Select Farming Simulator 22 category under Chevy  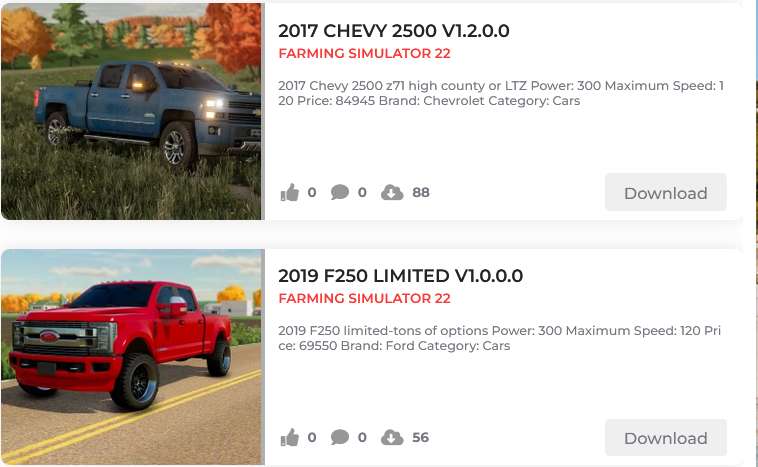pos(364,53)
